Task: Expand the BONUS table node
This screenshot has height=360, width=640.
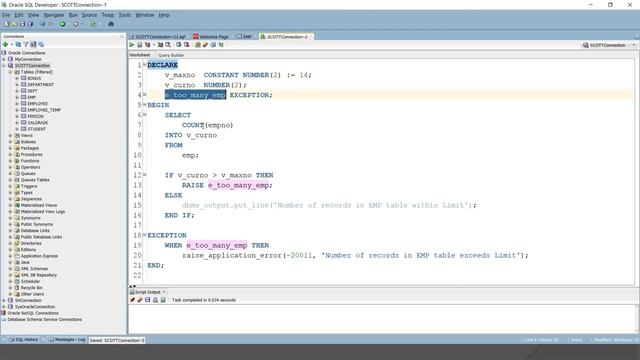Action: 17,78
